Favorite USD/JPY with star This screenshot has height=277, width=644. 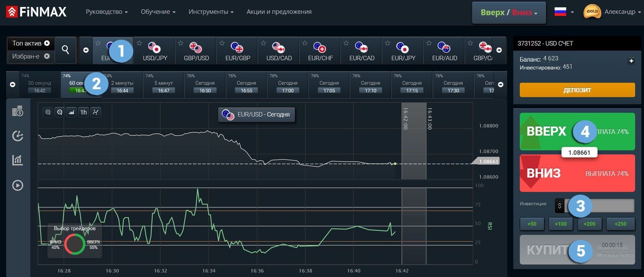[x=139, y=43]
